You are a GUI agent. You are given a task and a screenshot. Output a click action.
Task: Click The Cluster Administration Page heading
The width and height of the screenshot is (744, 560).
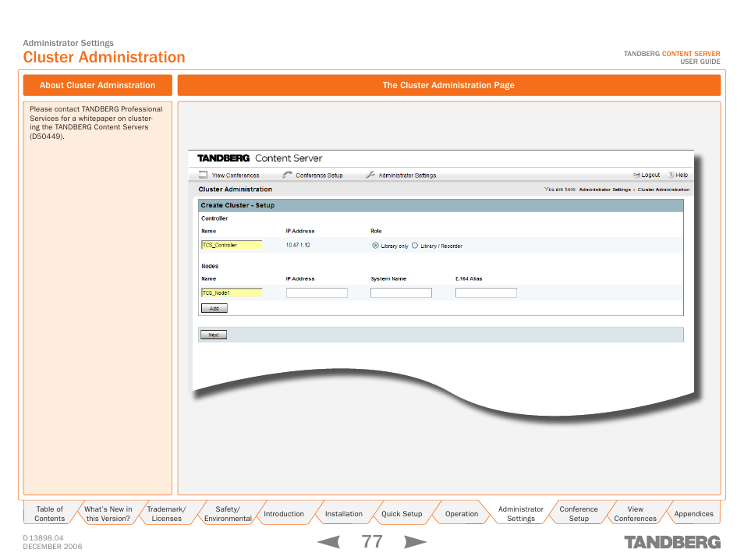[x=449, y=85]
